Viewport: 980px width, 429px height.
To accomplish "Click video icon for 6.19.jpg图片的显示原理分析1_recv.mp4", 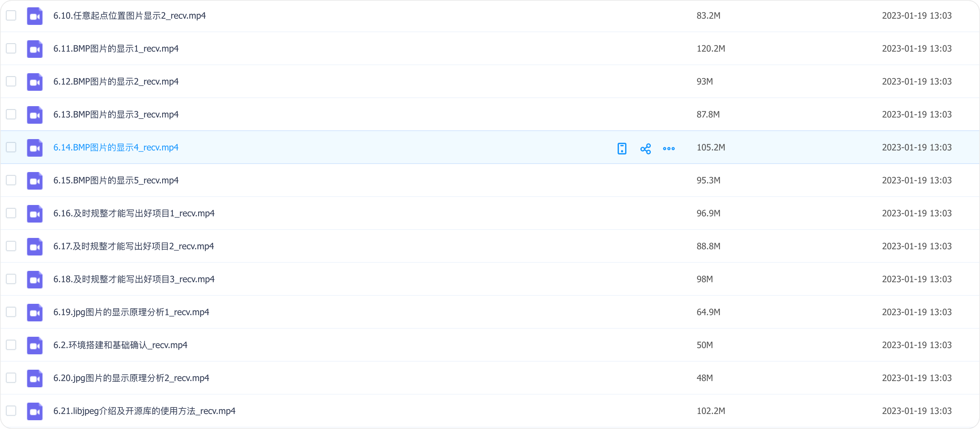I will 35,312.
